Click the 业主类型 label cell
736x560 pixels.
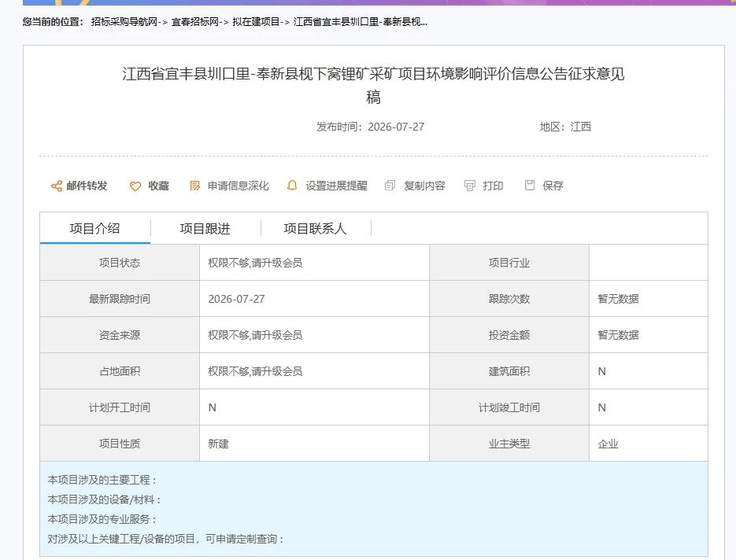pos(509,444)
